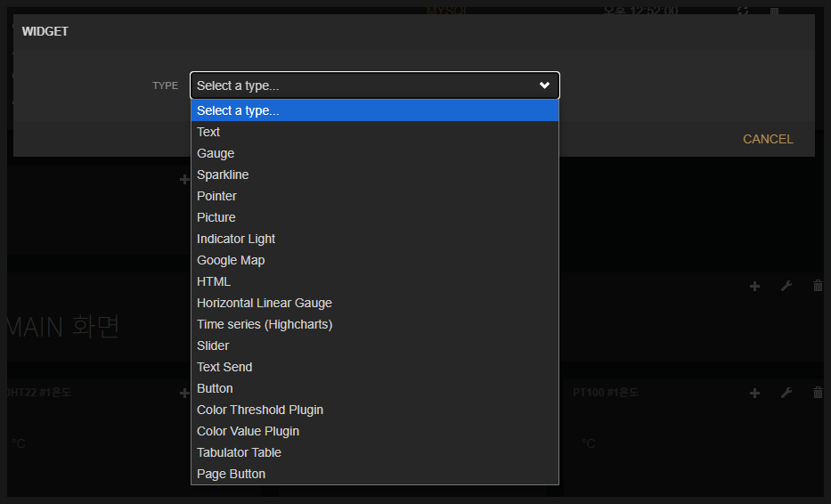Screen dimensions: 831x504
Task: Select HTML widget option
Action: (x=375, y=281)
